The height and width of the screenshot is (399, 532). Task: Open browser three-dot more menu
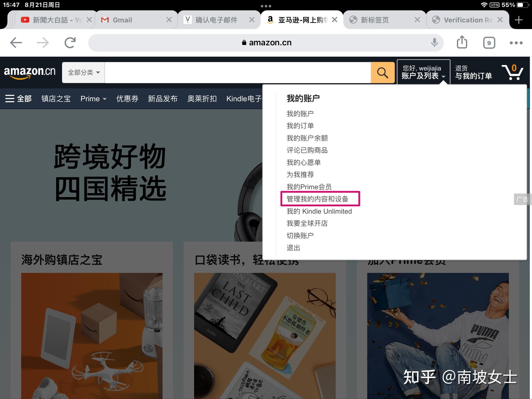(516, 43)
